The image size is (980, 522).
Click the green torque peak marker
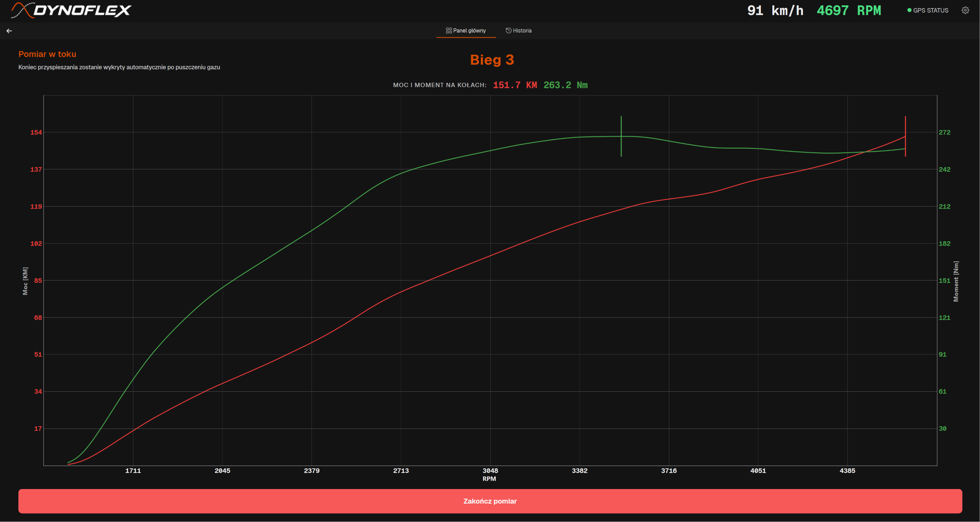(621, 136)
